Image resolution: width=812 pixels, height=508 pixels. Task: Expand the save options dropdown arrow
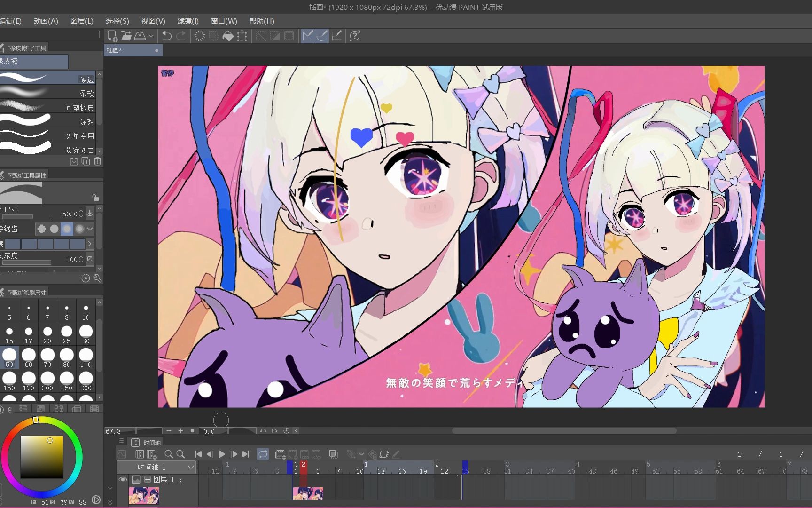coord(151,36)
